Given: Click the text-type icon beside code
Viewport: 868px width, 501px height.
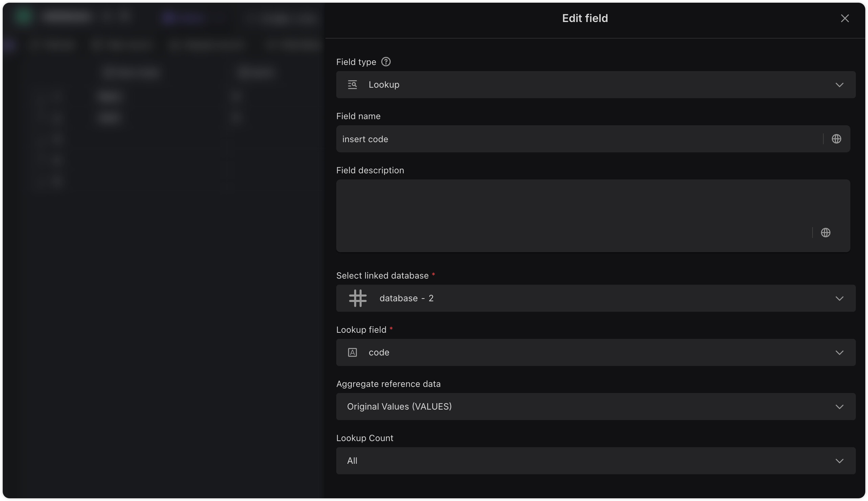Looking at the screenshot, I should coord(352,352).
